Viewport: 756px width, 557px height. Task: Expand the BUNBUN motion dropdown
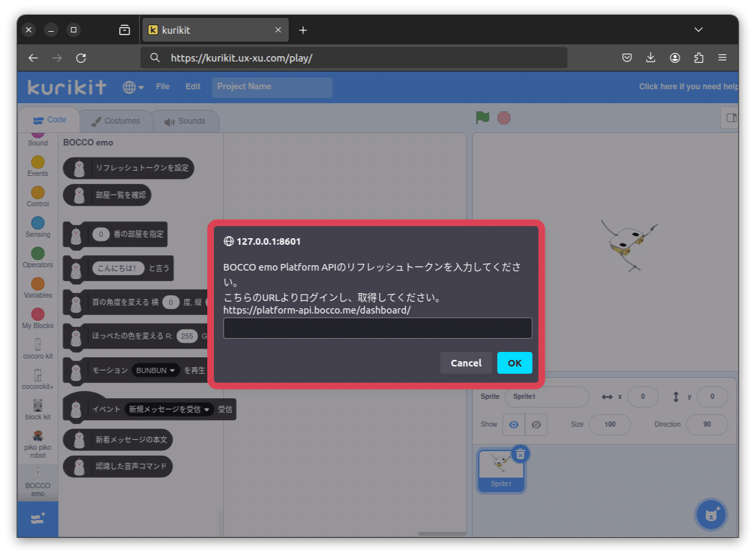tap(156, 370)
